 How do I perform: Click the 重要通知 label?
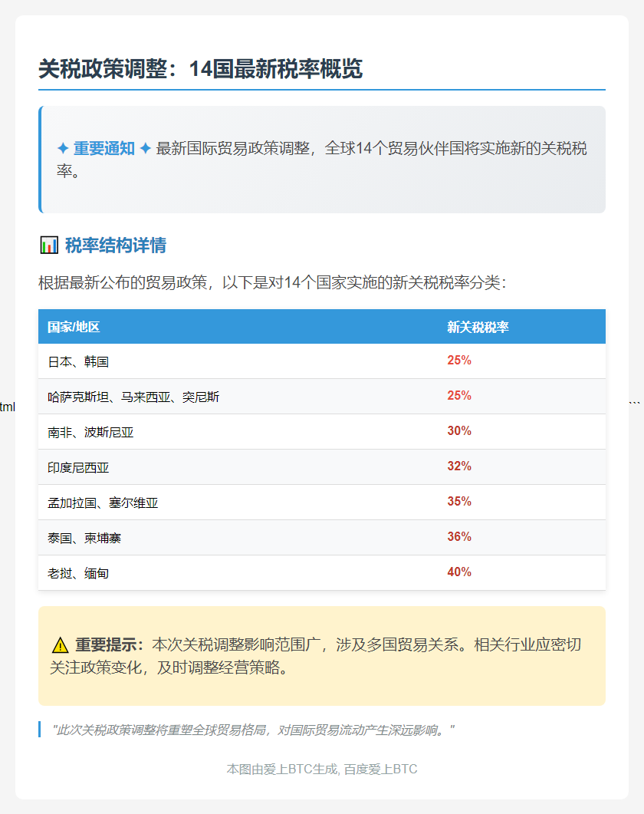pyautogui.click(x=103, y=149)
